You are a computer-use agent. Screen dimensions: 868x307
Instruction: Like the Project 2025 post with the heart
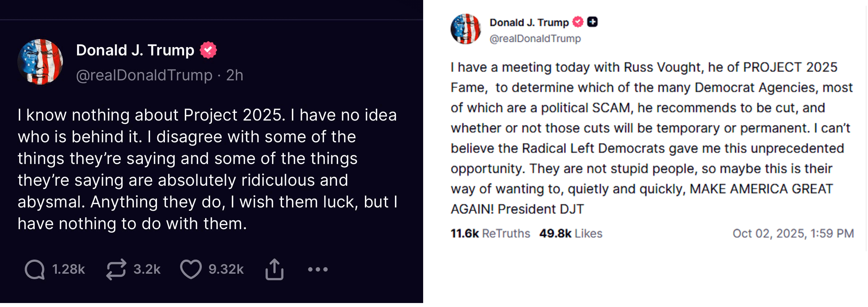pos(191,269)
